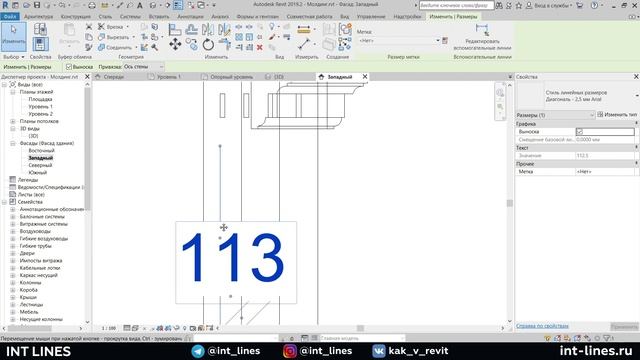640x360 pixels.
Task: Select the Trim/Extend to Corner tool
Action: click(x=224, y=44)
